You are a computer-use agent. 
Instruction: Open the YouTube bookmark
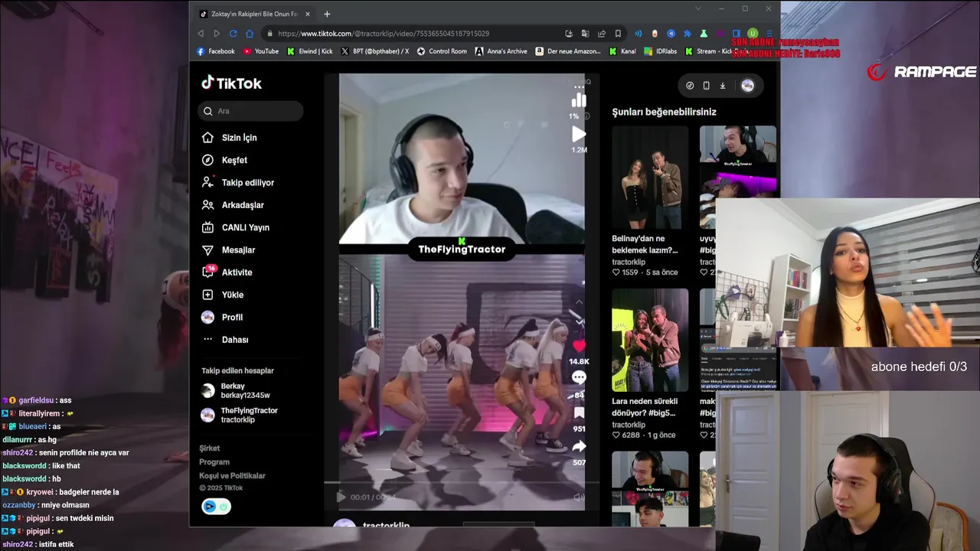point(261,51)
